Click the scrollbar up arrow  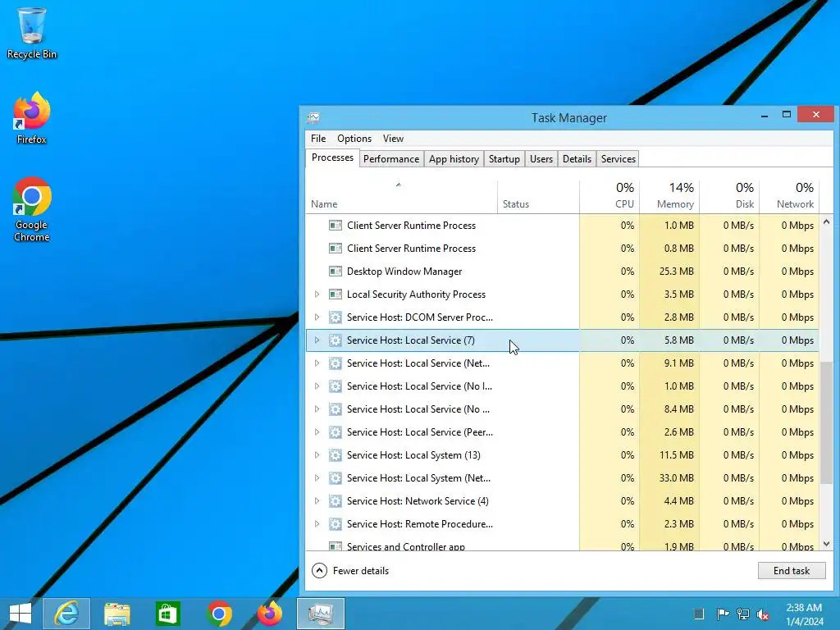pos(827,221)
